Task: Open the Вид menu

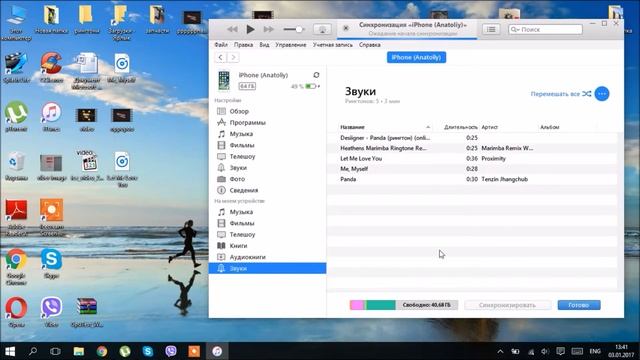Action: coord(264,45)
